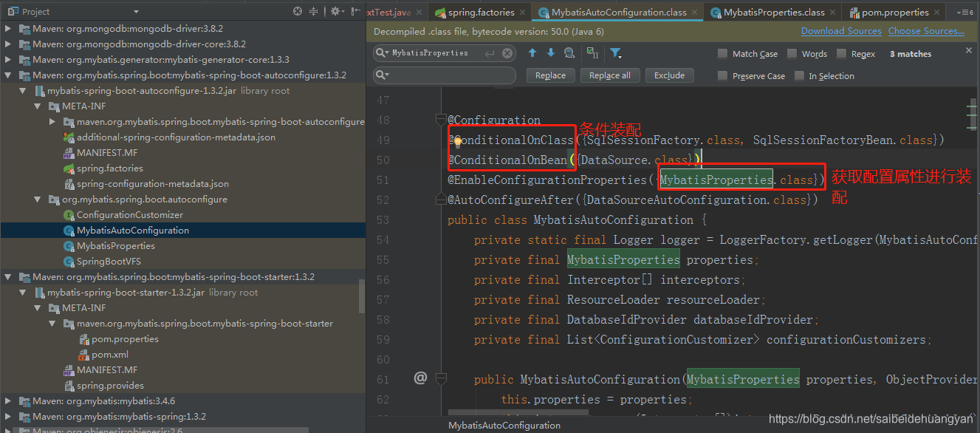Close the spring.factories tab

[x=522, y=12]
